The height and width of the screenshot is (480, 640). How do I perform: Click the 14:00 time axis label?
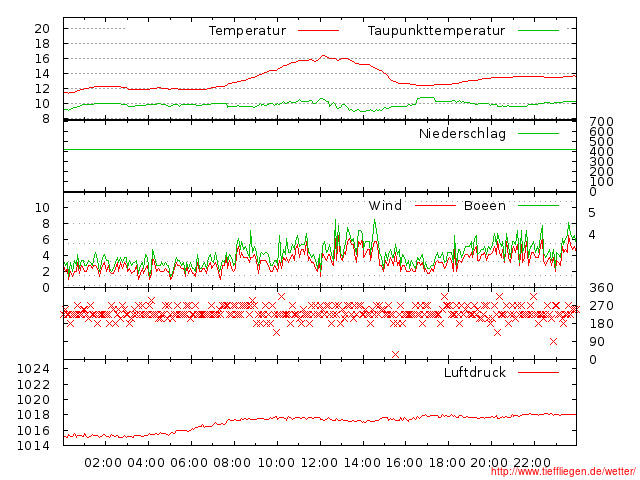point(362,463)
